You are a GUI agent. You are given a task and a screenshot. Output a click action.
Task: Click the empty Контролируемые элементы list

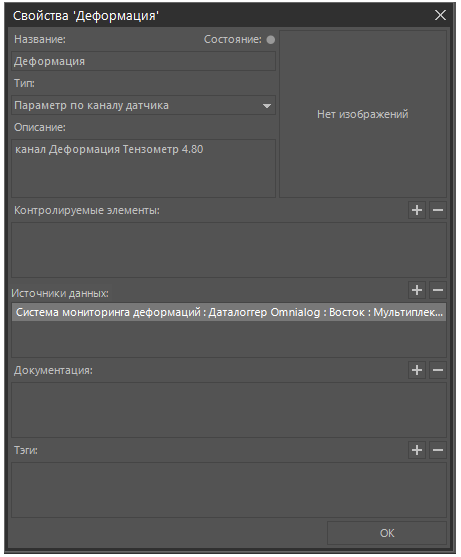point(229,250)
